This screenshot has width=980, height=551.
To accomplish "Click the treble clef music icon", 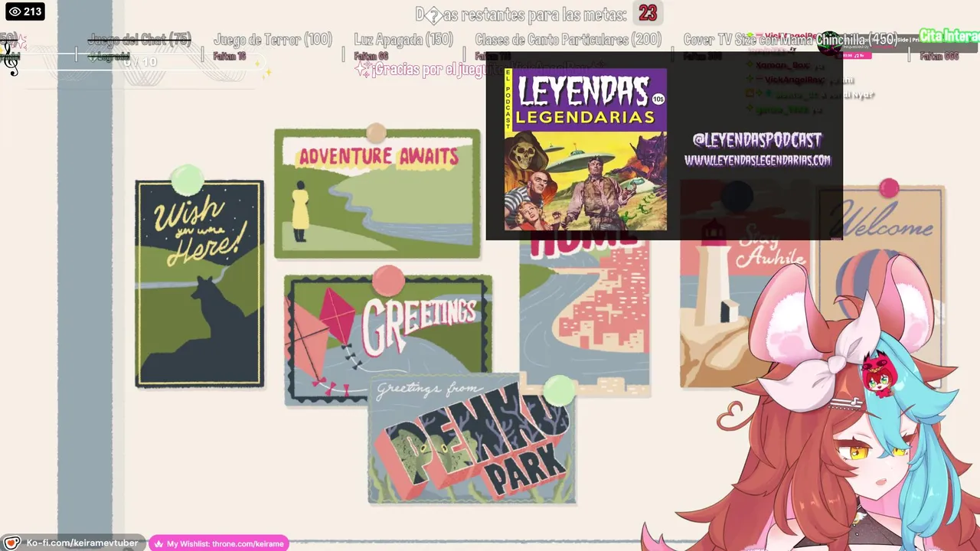I will tap(11, 58).
